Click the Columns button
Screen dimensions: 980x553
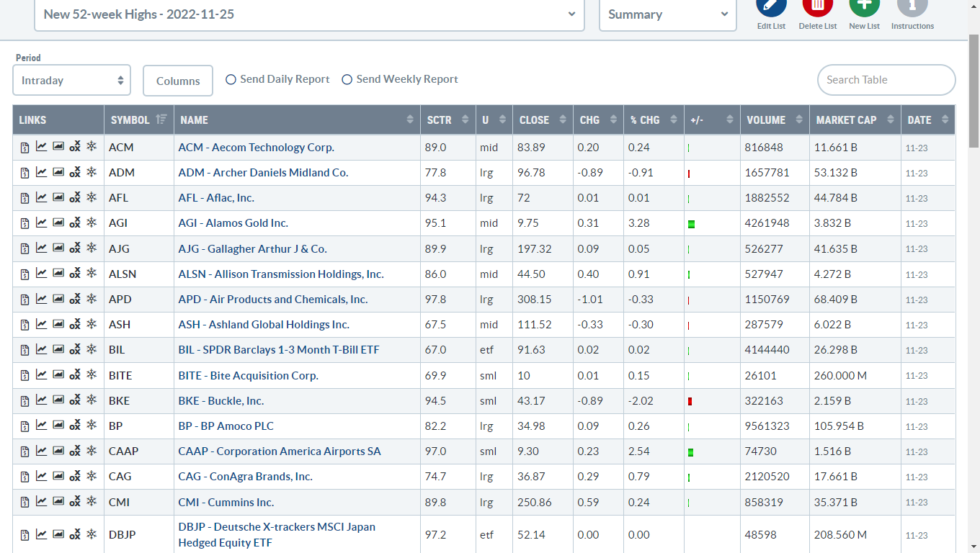[x=178, y=81]
